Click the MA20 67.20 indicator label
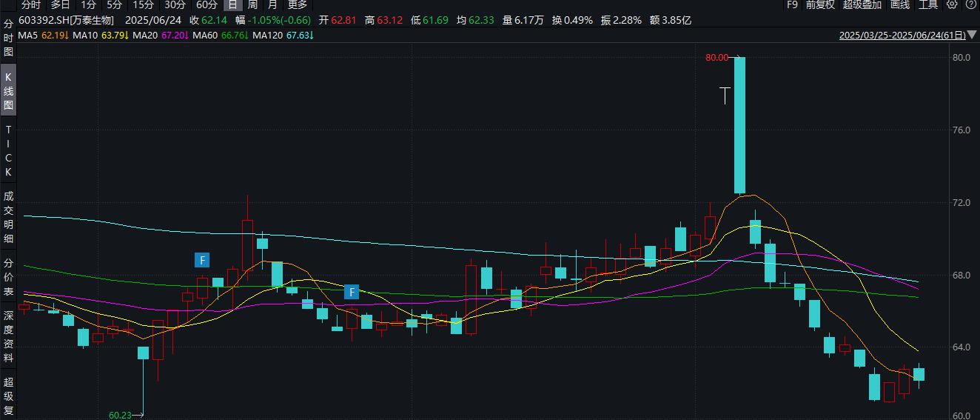The height and width of the screenshot is (420, 980). click(161, 36)
